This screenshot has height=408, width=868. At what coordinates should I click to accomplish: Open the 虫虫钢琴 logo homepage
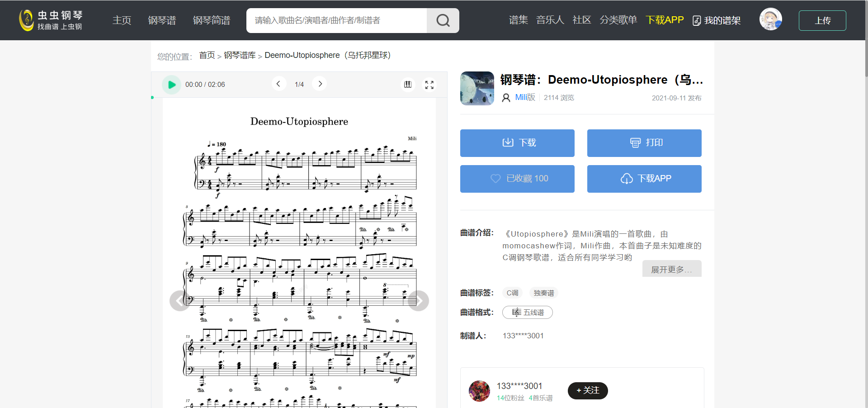pyautogui.click(x=51, y=20)
